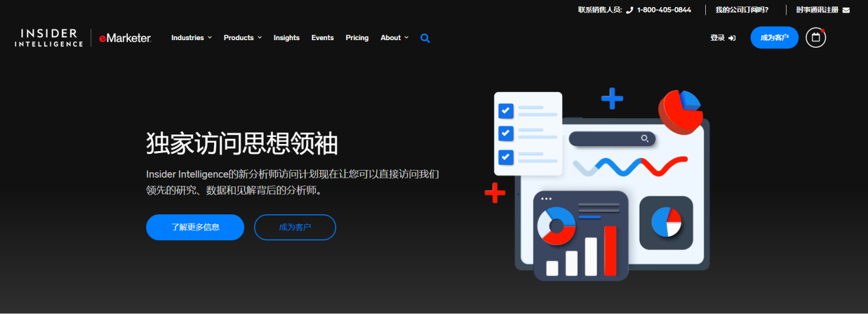This screenshot has width=868, height=314.
Task: Expand the Industries dropdown menu
Action: click(191, 38)
